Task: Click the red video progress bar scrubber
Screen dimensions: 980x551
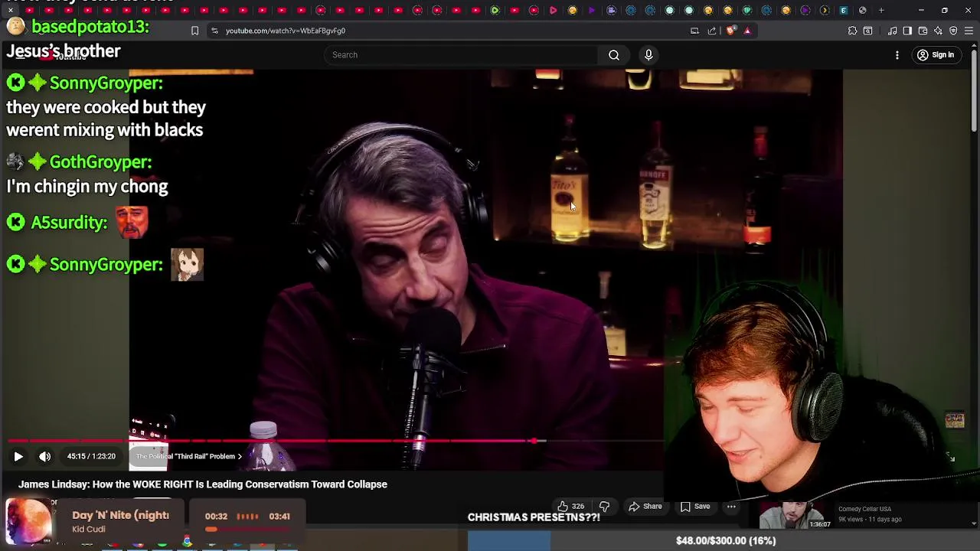Action: 535,441
